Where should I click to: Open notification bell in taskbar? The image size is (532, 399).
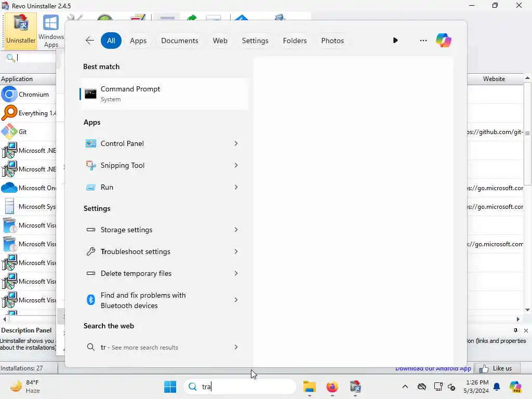point(497,387)
